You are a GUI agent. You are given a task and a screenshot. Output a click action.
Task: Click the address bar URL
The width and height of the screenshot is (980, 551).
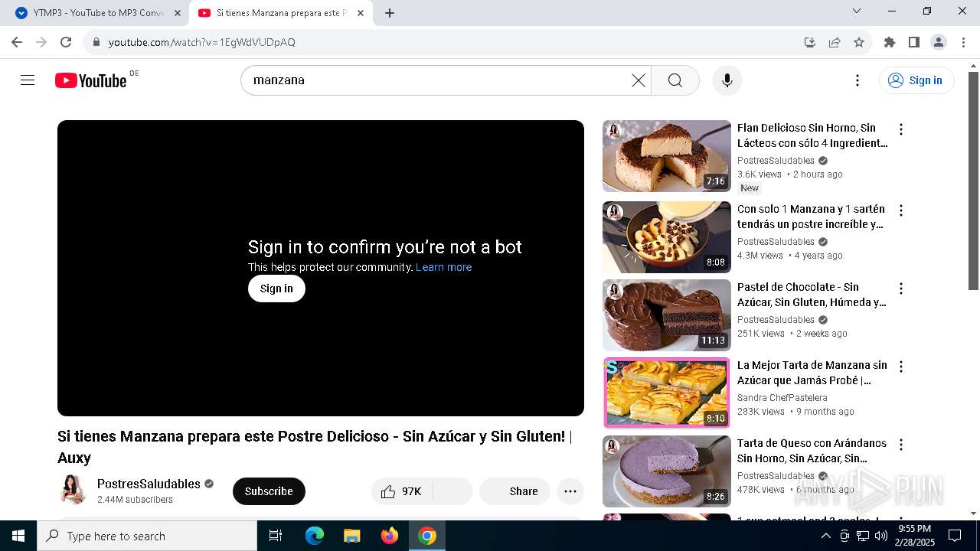[202, 42]
